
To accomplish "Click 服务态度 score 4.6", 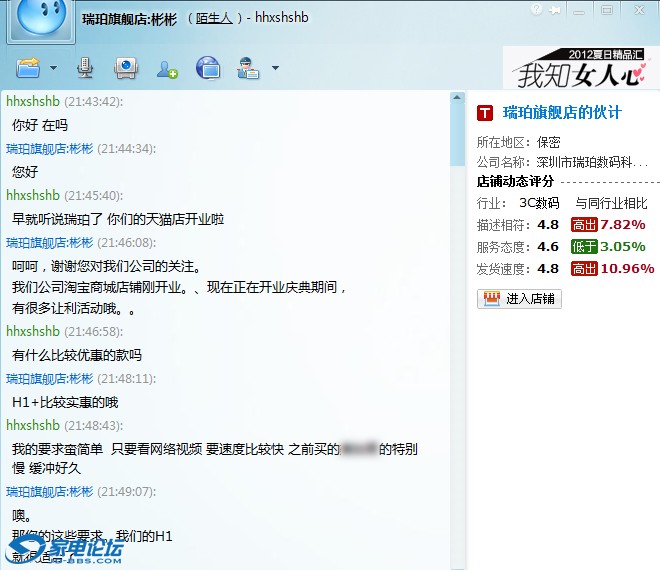I will click(548, 247).
